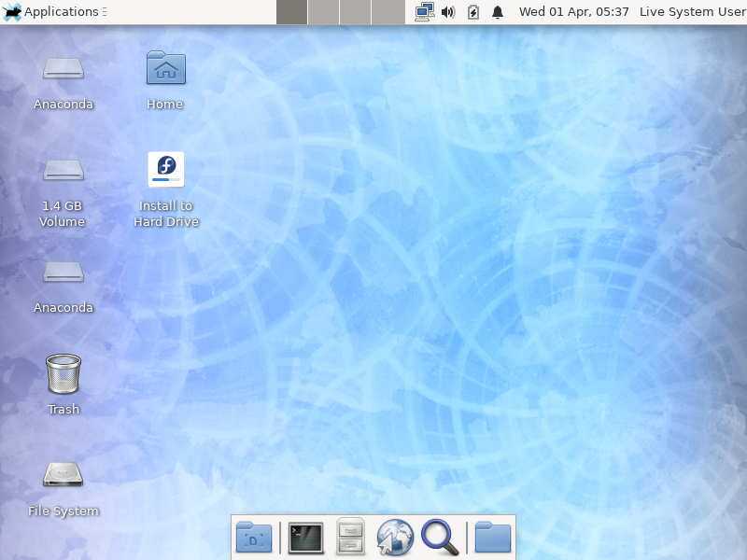Select the Trash desktop icon
Image resolution: width=747 pixels, height=560 pixels.
(63, 374)
